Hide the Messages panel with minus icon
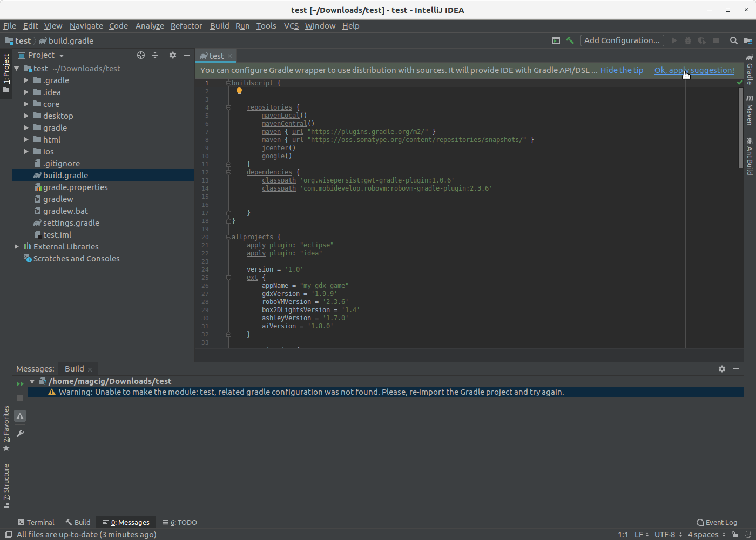The width and height of the screenshot is (756, 540). pos(736,369)
